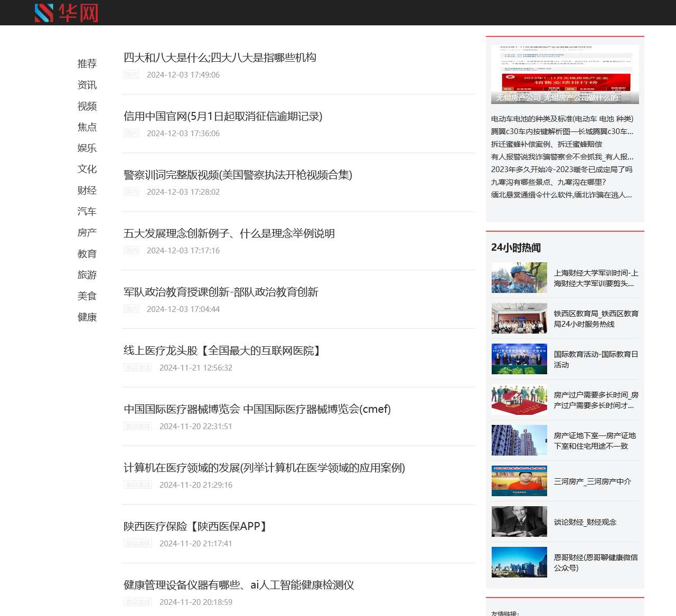Open article 四大和八大是什么
Image resolution: width=676 pixels, height=616 pixels.
220,58
